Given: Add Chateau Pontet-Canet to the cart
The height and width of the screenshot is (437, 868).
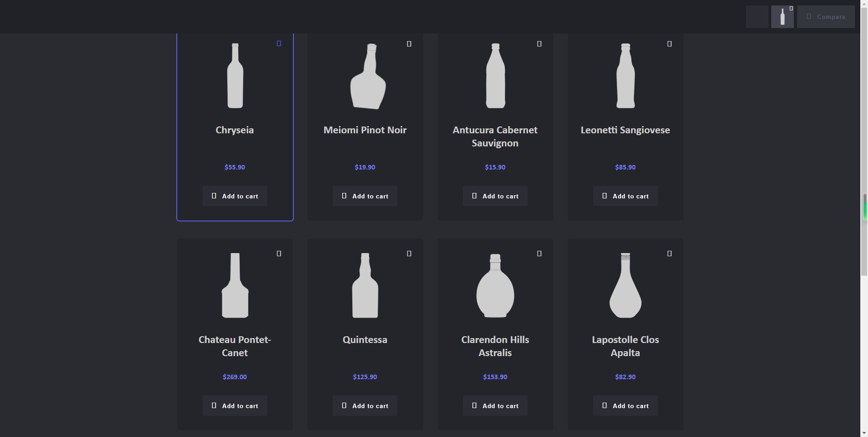Looking at the screenshot, I should (235, 406).
